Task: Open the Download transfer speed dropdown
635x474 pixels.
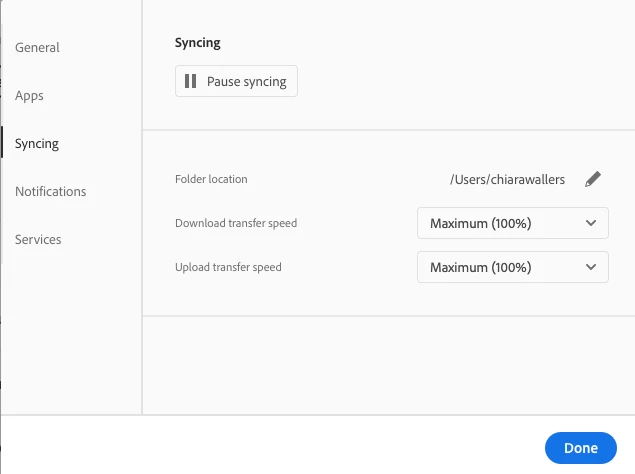Action: [512, 223]
